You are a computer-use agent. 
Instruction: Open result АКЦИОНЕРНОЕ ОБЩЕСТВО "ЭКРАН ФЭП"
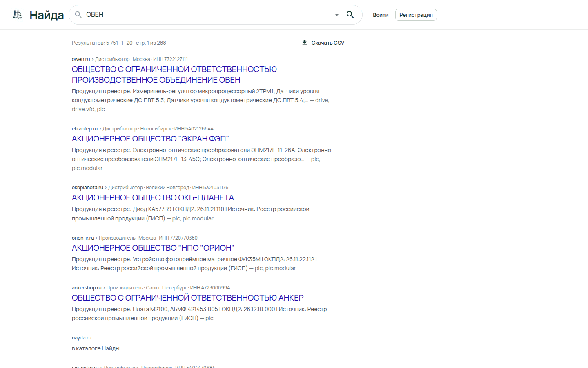[x=150, y=139]
